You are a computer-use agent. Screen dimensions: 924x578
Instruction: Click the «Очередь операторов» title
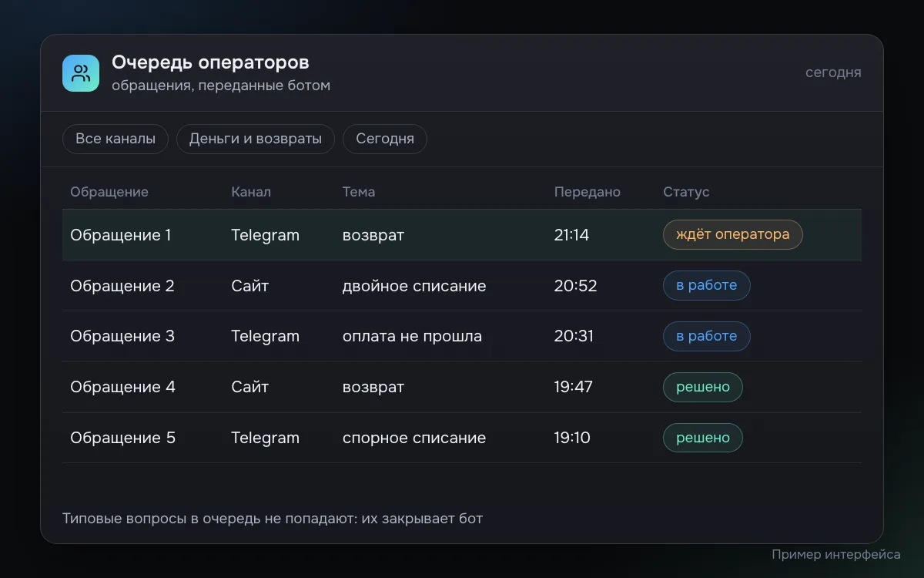coord(210,62)
